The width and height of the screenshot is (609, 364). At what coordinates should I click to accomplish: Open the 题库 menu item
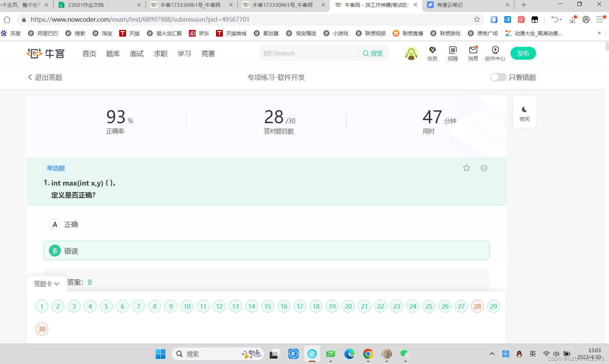(113, 53)
